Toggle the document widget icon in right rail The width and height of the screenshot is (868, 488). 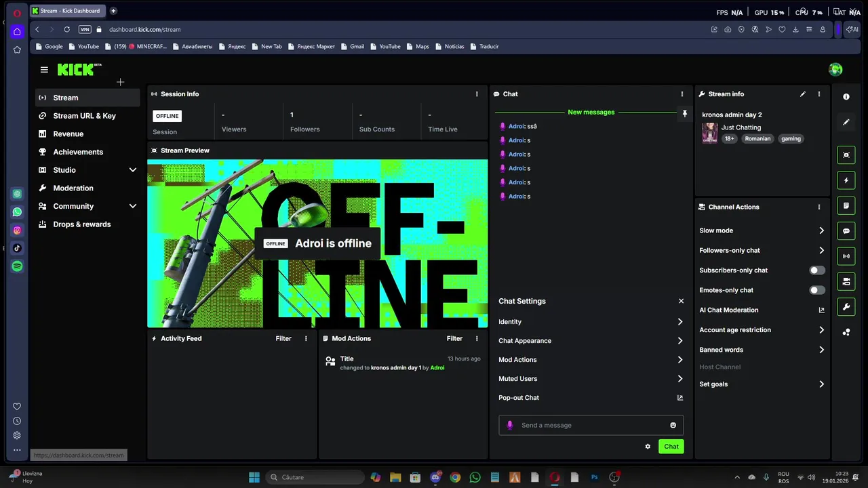846,205
